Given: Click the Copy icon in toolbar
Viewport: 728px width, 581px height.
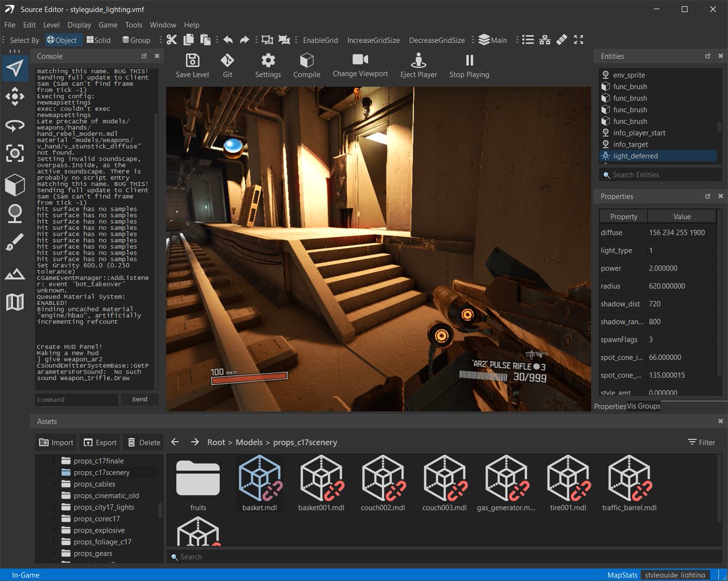Looking at the screenshot, I should (189, 40).
